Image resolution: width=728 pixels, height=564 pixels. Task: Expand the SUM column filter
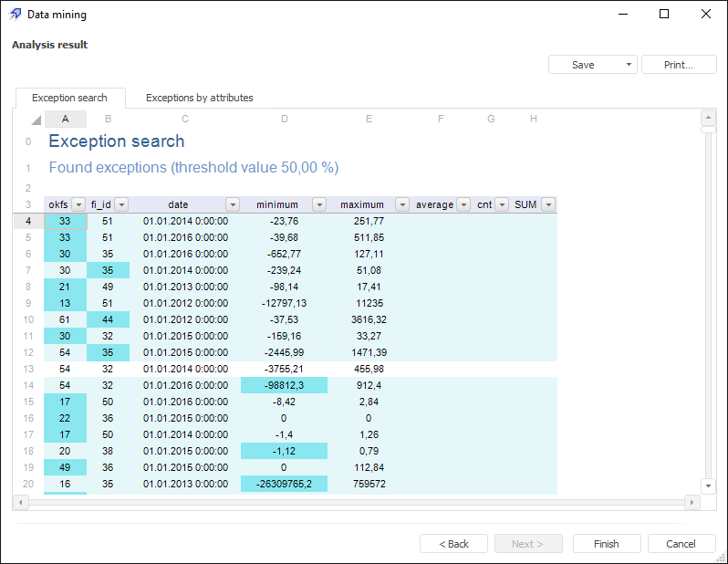(x=547, y=204)
